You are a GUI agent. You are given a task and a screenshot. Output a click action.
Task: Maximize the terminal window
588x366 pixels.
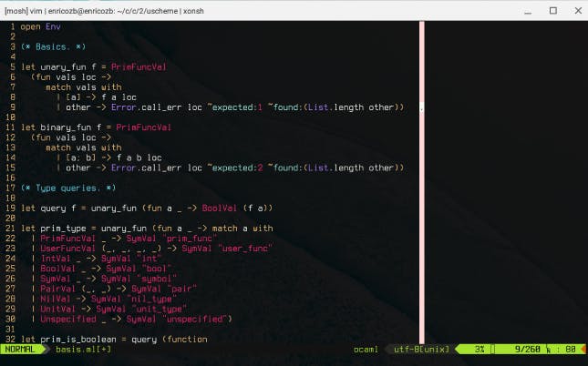click(553, 11)
